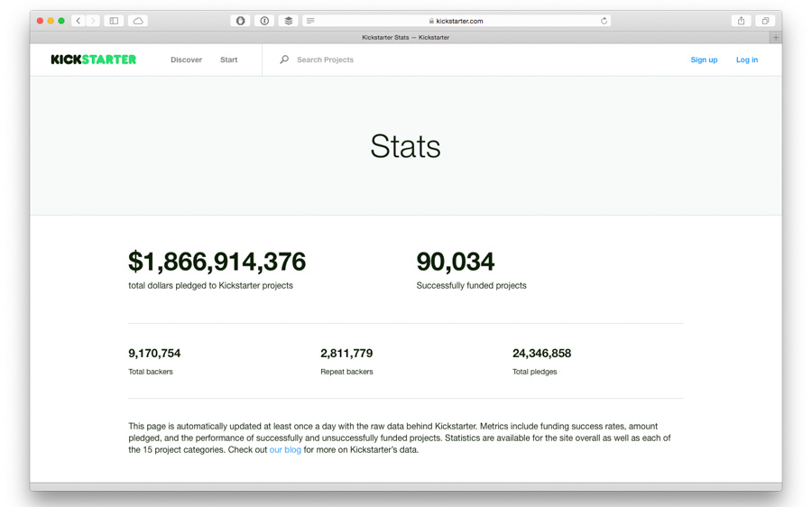Maximize the window with green button
Image resolution: width=812 pixels, height=507 pixels.
(x=61, y=21)
